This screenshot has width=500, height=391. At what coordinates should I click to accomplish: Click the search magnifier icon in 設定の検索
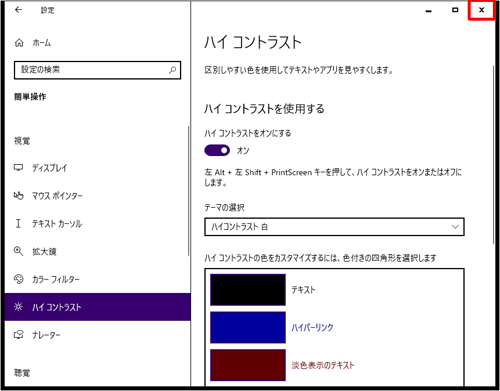click(172, 70)
